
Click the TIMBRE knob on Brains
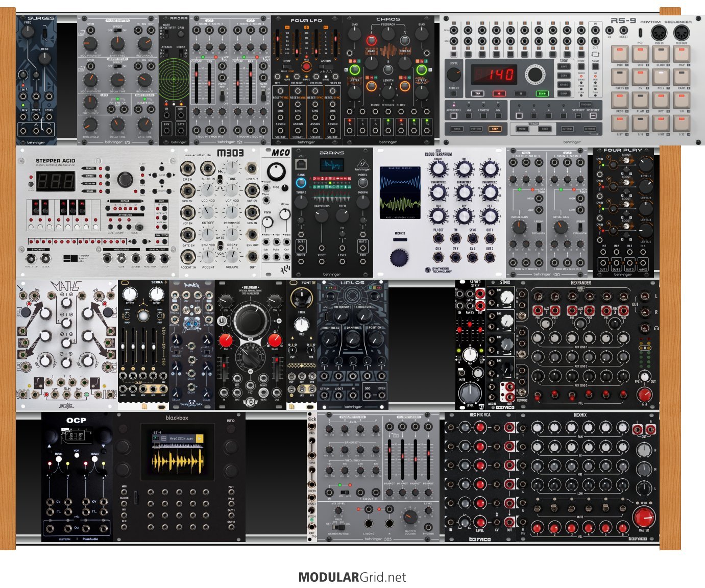(301, 203)
